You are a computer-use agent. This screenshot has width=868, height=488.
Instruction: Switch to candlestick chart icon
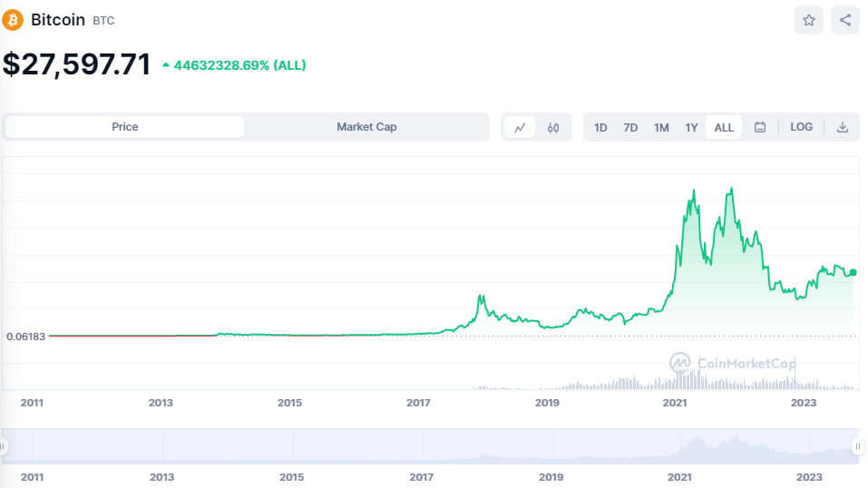[553, 127]
